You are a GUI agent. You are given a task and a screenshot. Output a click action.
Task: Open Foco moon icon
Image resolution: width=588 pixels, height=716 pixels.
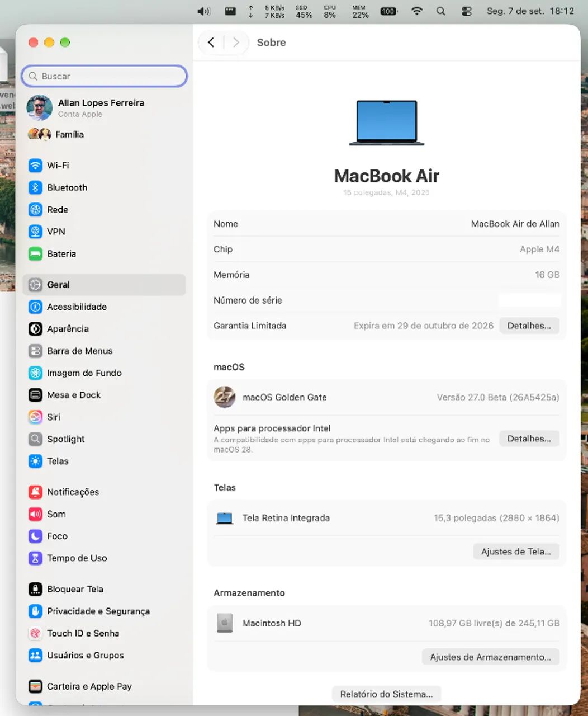pyautogui.click(x=35, y=536)
